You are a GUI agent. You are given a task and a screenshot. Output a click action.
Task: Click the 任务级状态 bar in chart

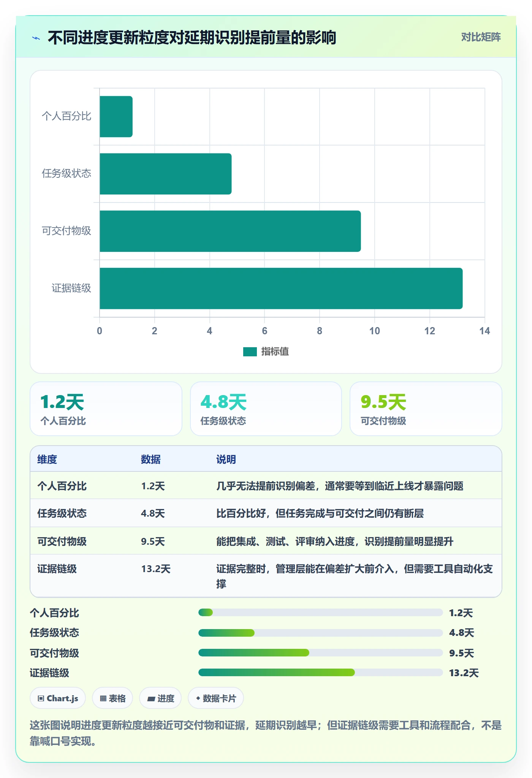[x=165, y=174]
